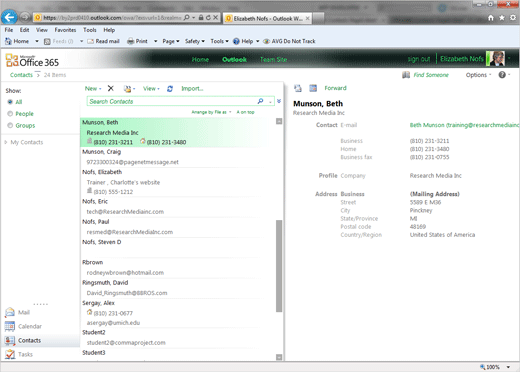Click the Find Someone link
This screenshot has height=372, width=520.
pyautogui.click(x=431, y=75)
